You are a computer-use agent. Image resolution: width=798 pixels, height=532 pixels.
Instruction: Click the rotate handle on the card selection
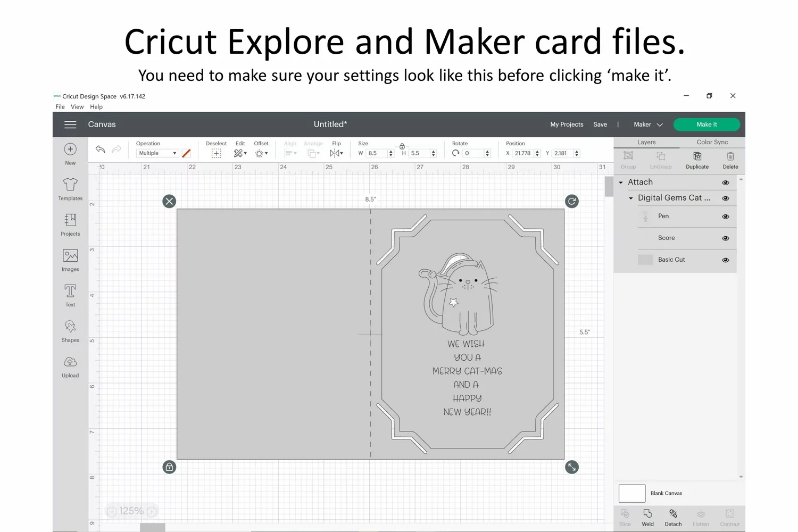point(572,201)
